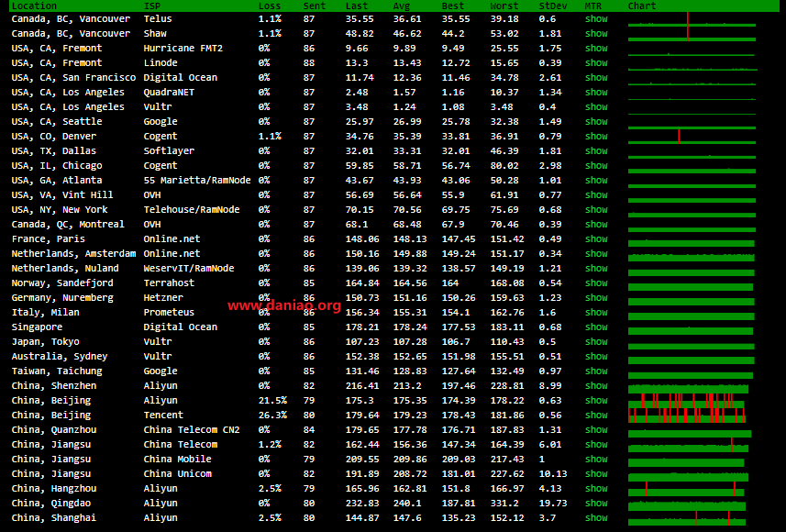The height and width of the screenshot is (532, 786).
Task: Select the loss value '21.5%'
Action: coord(272,400)
